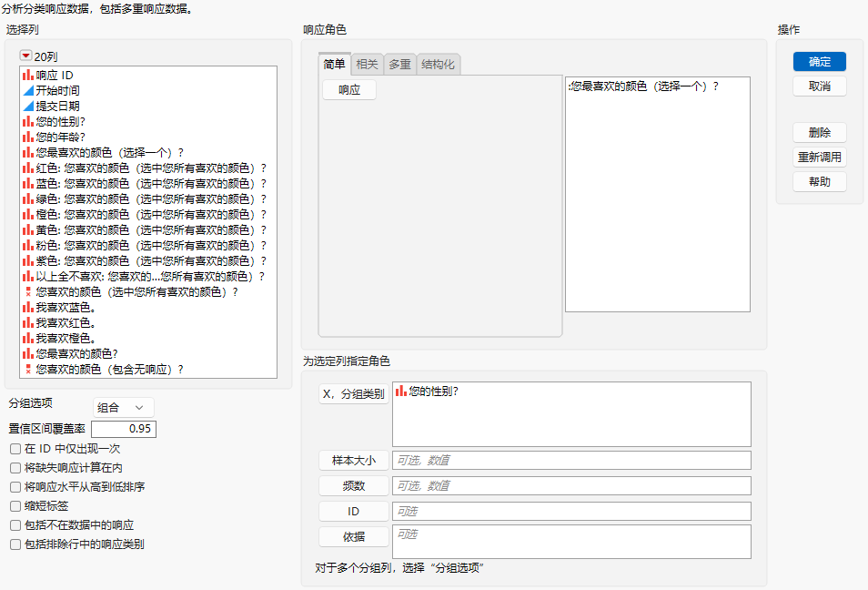Click the ID optional field

coord(571,512)
